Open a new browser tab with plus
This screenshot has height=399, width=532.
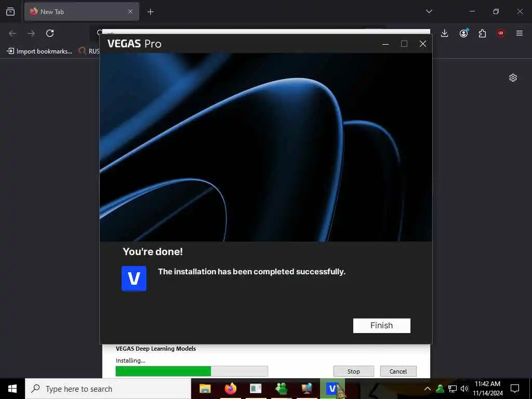click(x=150, y=12)
